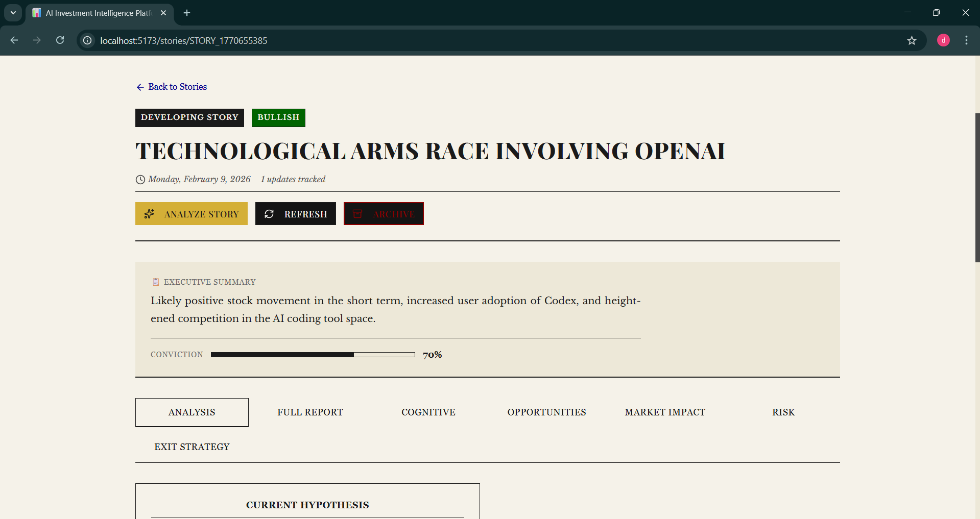
Task: Open the Opportunities tab
Action: click(x=546, y=412)
